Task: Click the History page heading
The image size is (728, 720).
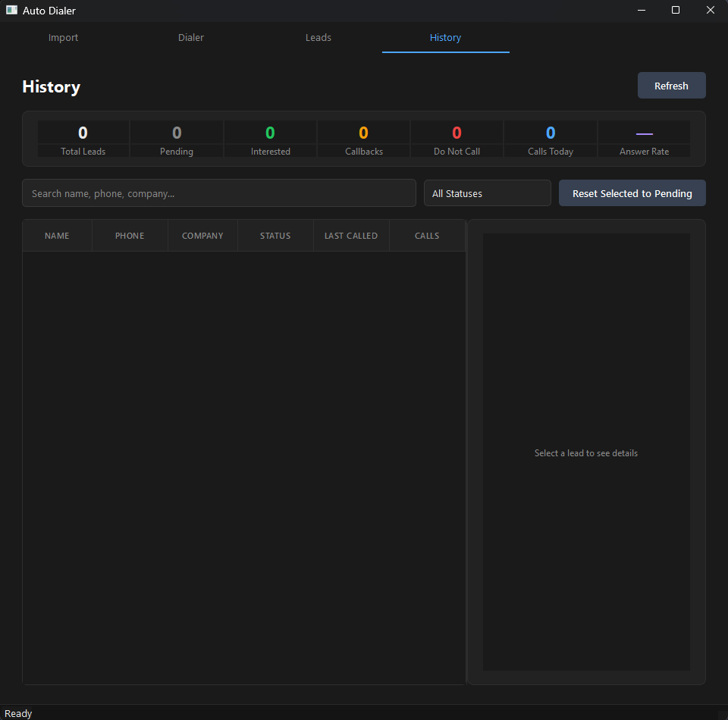Action: pyautogui.click(x=52, y=86)
